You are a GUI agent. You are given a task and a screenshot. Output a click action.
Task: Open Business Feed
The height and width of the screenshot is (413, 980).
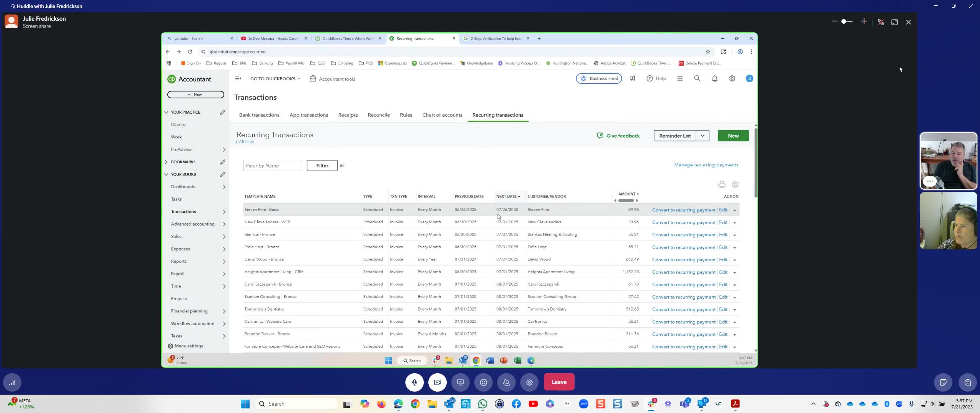(x=599, y=78)
